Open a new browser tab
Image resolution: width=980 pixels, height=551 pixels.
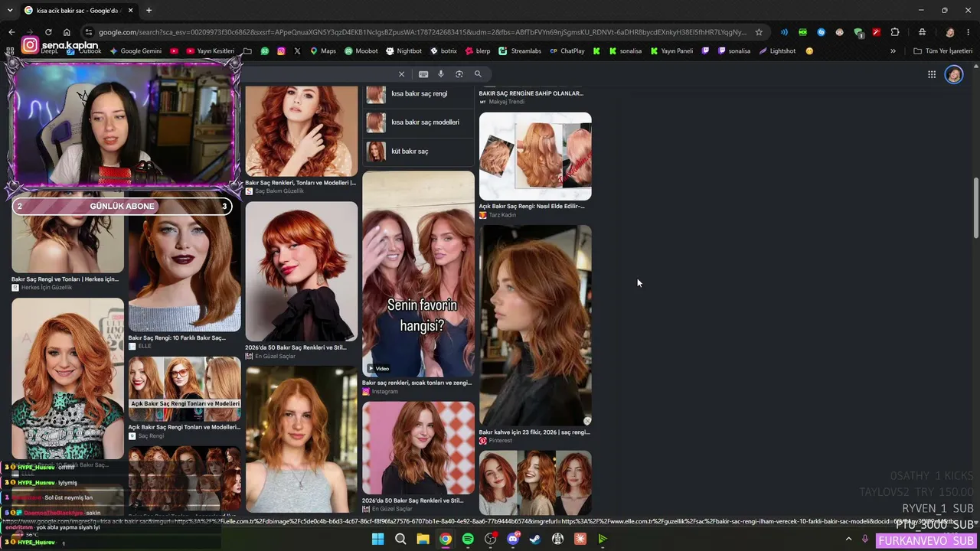(x=149, y=11)
